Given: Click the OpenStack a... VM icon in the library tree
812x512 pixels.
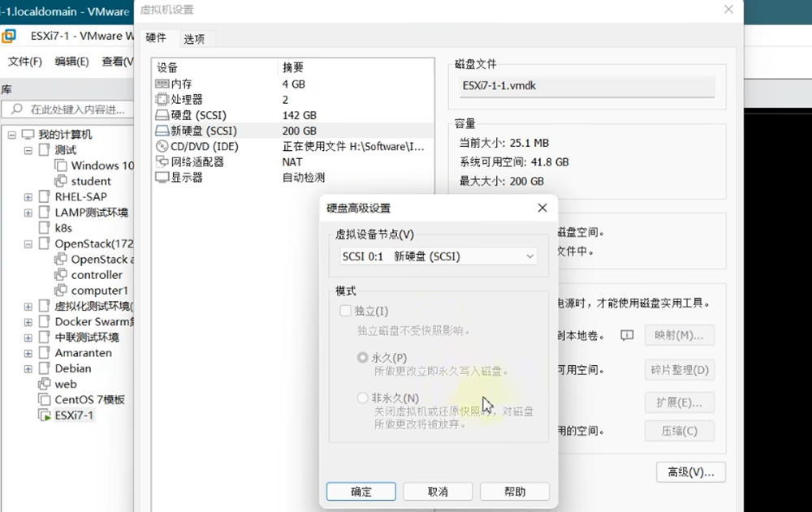Looking at the screenshot, I should point(61,259).
